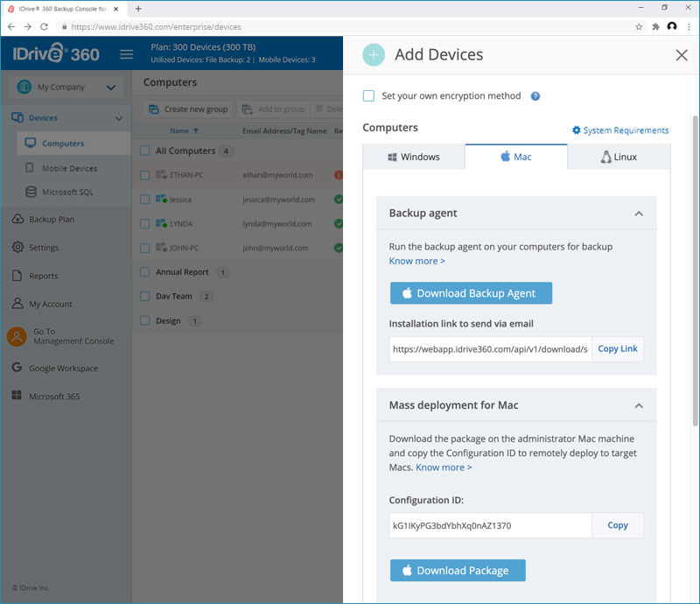Click the Mobile Devices phone icon
Image resolution: width=700 pixels, height=604 pixels.
[x=30, y=168]
